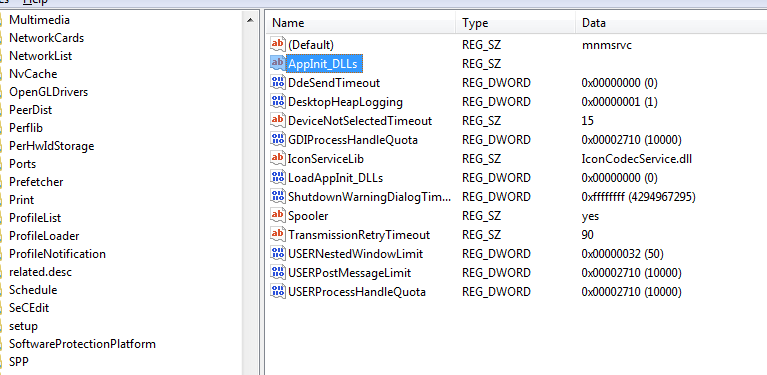Viewport: 767px width, 375px height.
Task: Select the NetworkCards registry key
Action: pos(46,38)
